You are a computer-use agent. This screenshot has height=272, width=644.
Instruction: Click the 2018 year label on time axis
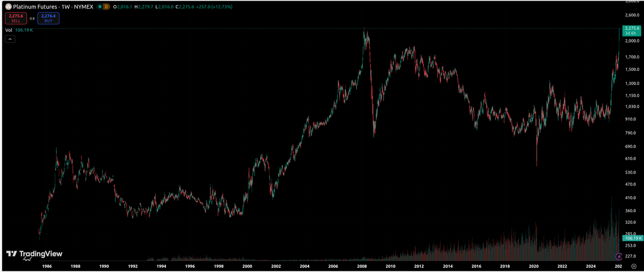(x=504, y=266)
